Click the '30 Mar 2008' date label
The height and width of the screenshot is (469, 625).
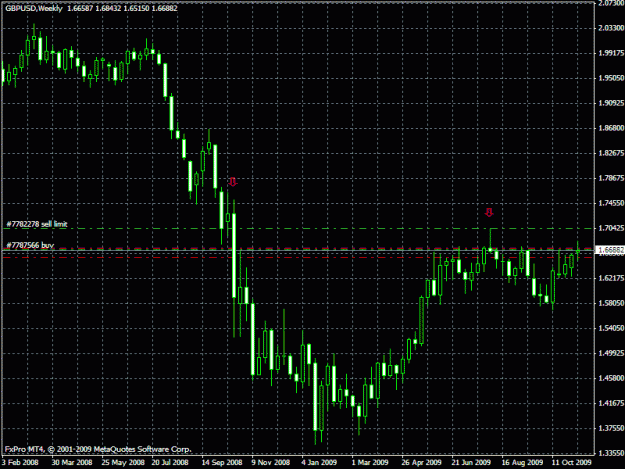point(72,463)
